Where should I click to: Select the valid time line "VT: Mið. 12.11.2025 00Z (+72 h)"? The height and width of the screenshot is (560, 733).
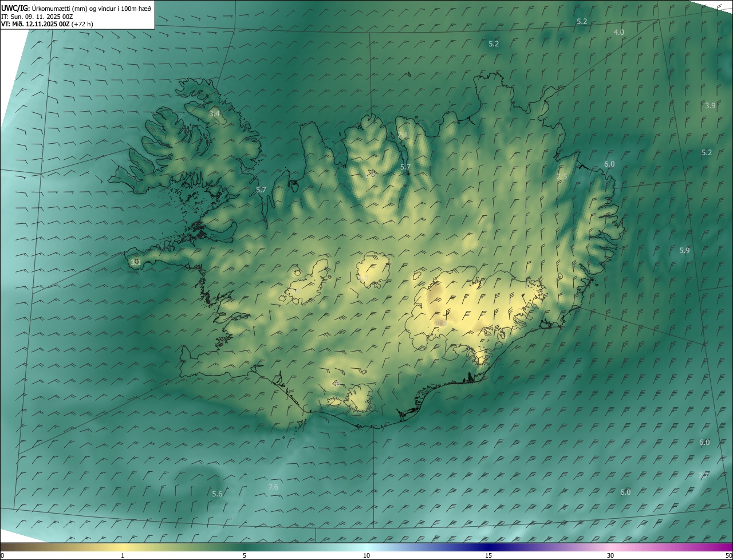47,24
